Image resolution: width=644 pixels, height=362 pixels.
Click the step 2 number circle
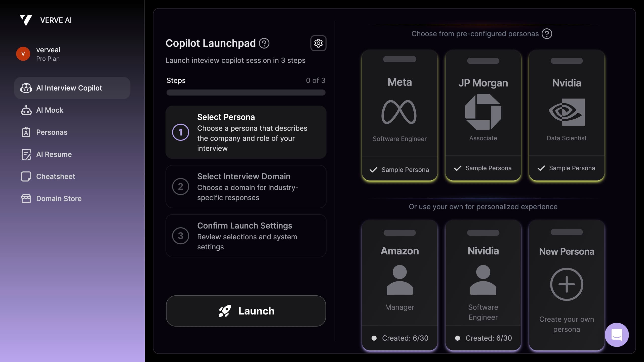coord(181,187)
